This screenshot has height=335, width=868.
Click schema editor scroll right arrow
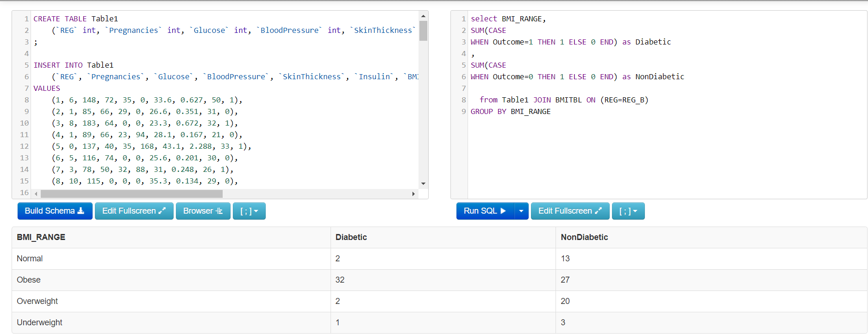point(413,194)
